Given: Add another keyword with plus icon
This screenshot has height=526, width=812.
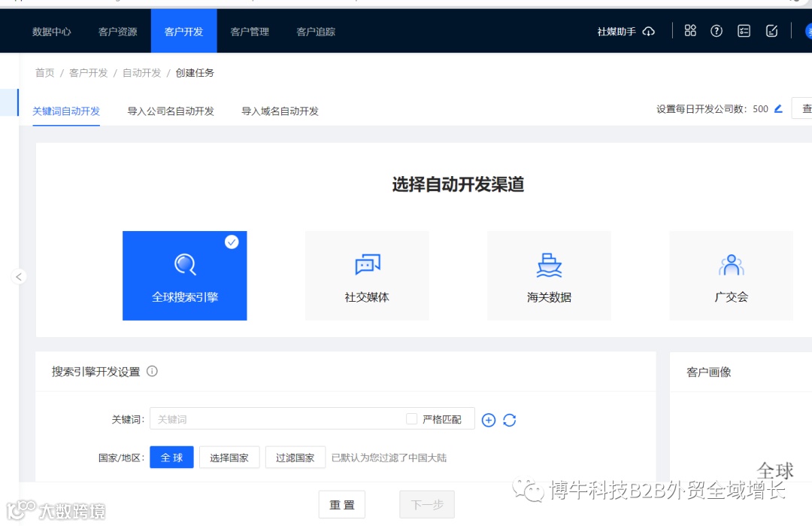Looking at the screenshot, I should [x=489, y=420].
